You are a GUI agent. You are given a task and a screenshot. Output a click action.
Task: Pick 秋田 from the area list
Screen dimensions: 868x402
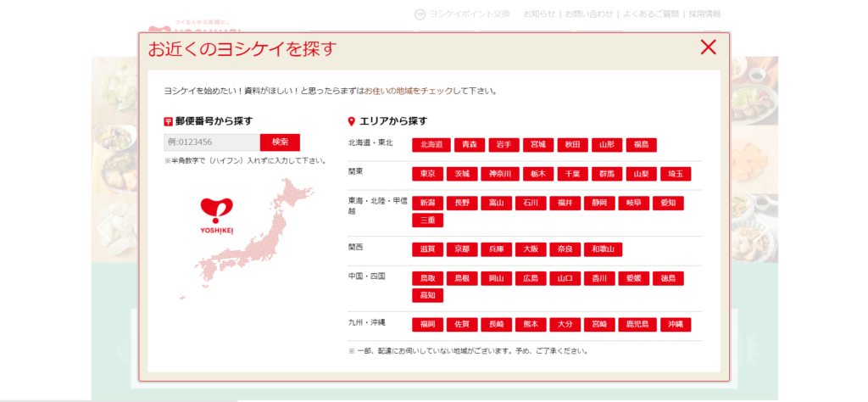(x=572, y=145)
